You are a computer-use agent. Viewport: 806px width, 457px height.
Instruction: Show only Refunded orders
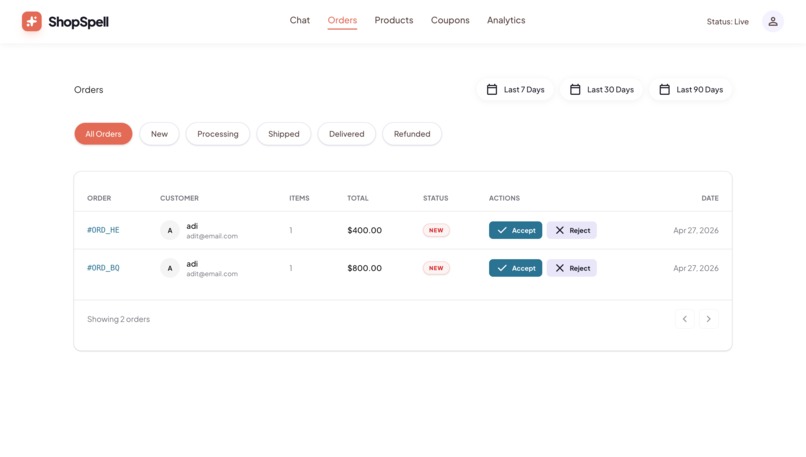pos(412,134)
